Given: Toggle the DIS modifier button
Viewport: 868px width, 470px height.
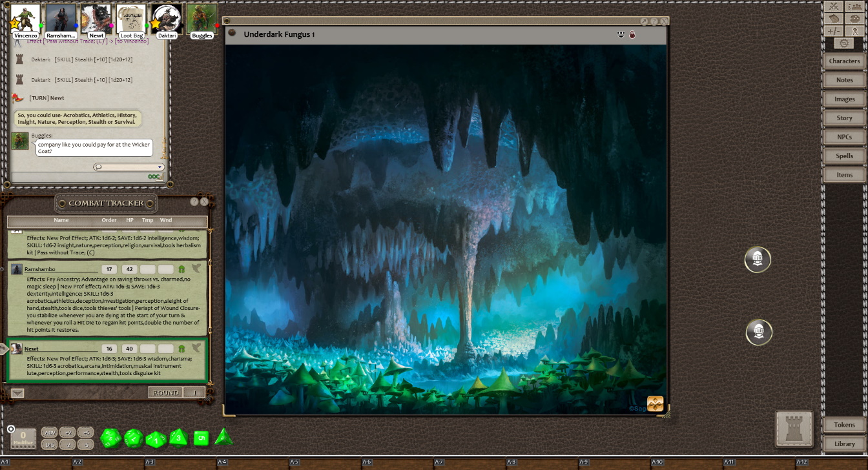Looking at the screenshot, I should click(x=49, y=444).
